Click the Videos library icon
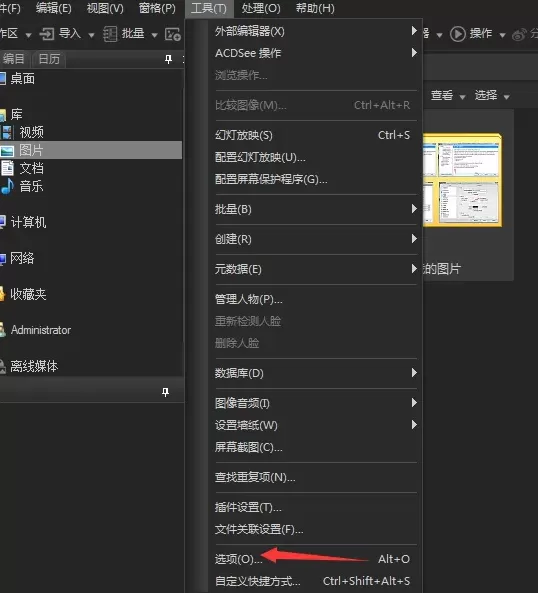The width and height of the screenshot is (538, 593). pos(7,132)
